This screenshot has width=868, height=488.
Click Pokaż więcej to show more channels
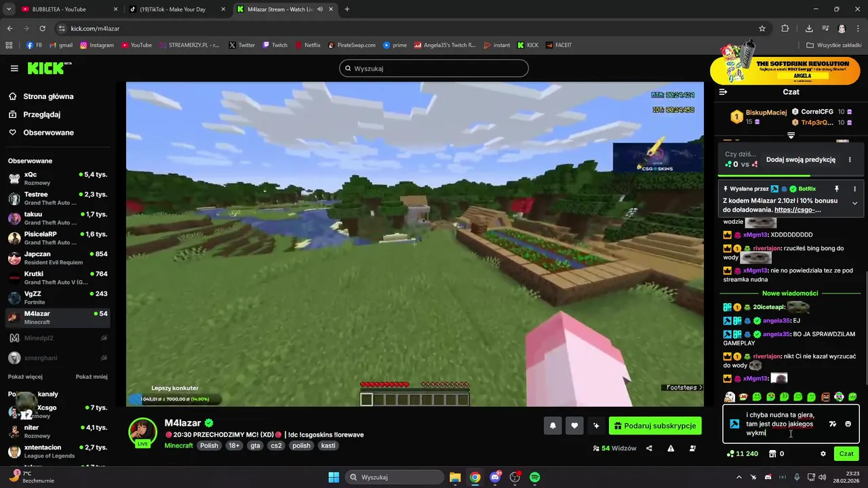coord(25,377)
